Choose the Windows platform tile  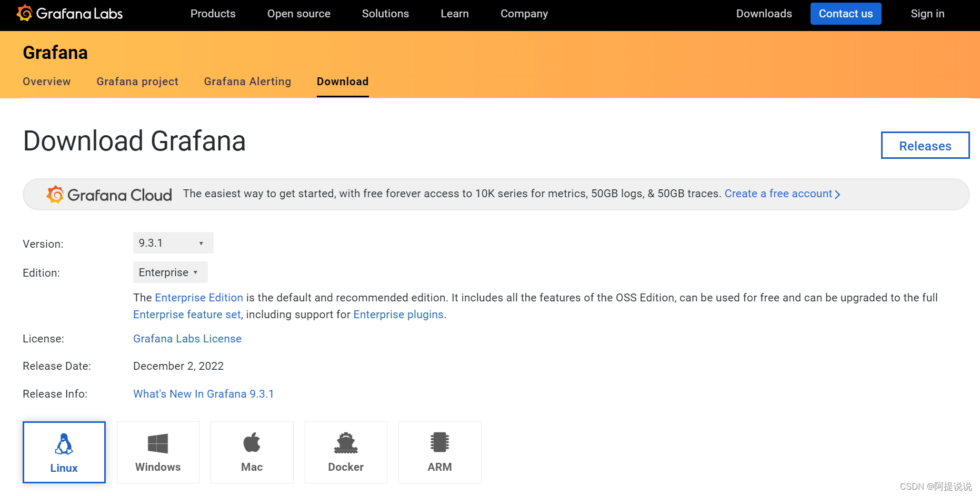(158, 452)
